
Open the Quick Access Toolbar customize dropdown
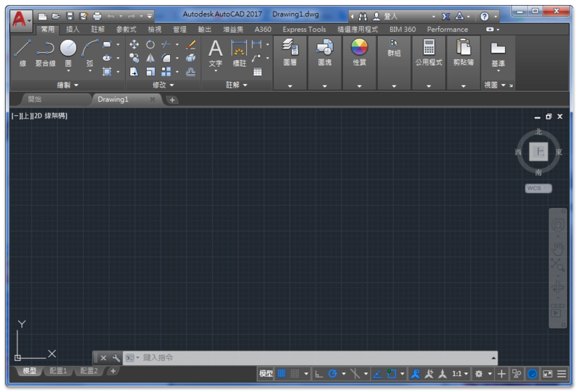pos(150,16)
